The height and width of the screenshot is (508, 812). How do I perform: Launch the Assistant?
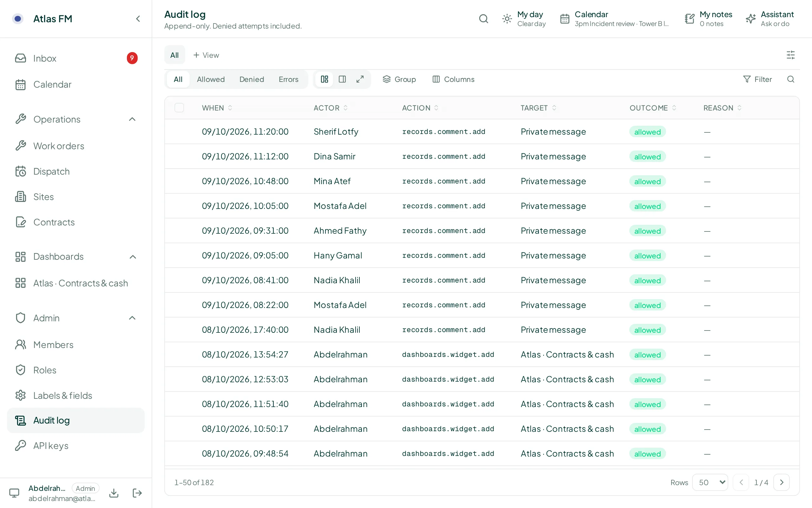[770, 19]
